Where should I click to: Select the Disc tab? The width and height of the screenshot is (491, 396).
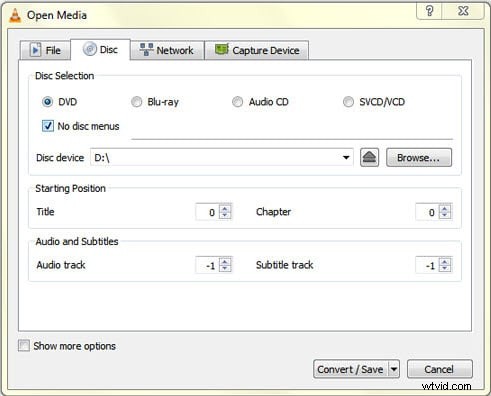[100, 50]
